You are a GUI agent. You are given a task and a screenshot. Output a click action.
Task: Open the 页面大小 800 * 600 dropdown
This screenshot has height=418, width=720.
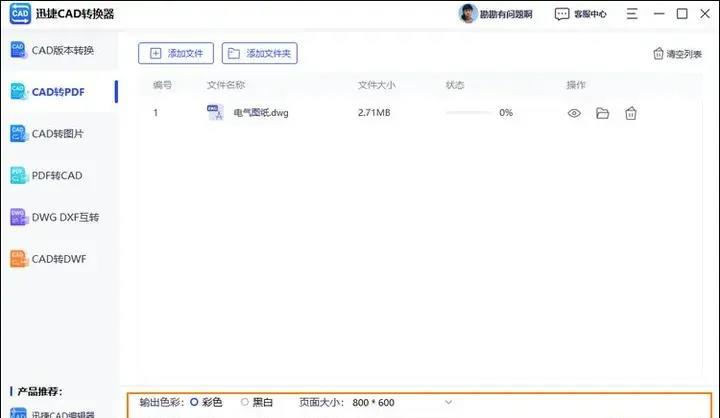(402, 402)
